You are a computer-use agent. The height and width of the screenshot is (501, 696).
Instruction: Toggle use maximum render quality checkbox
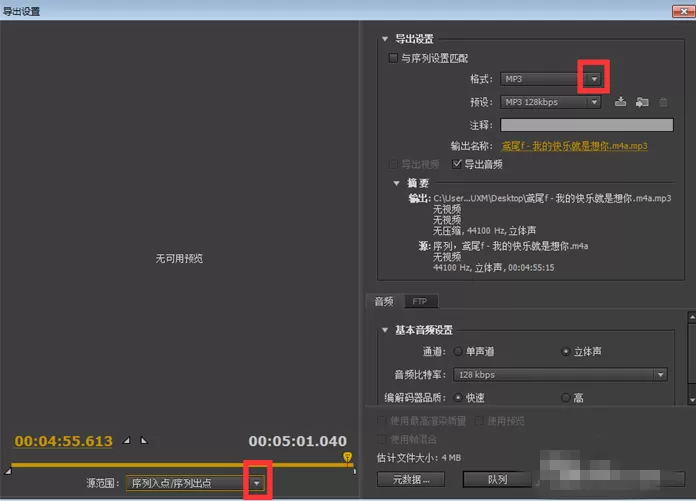[381, 420]
